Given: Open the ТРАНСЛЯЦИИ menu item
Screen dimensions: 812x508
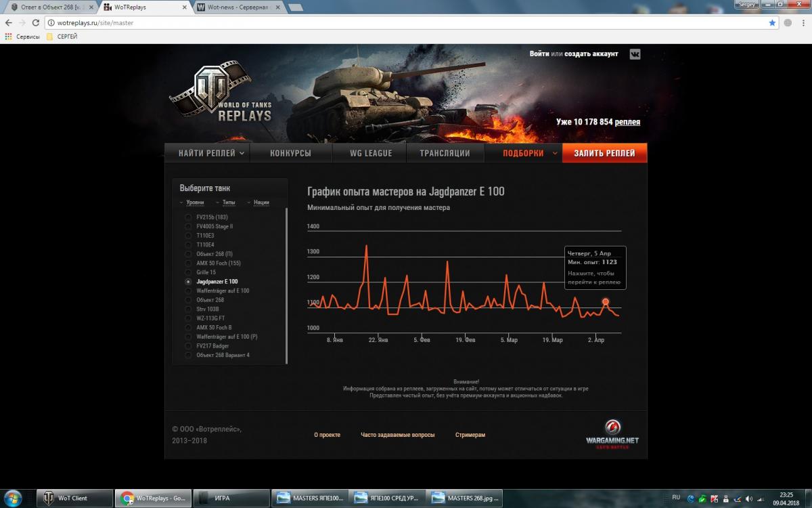Looking at the screenshot, I should pos(445,153).
